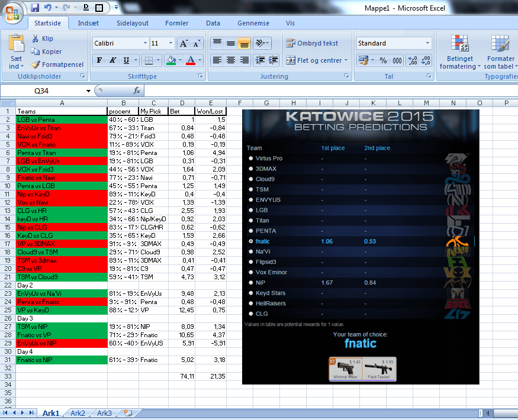Align text to bottom of cell
Screen dimensions: 518x420
(244, 43)
